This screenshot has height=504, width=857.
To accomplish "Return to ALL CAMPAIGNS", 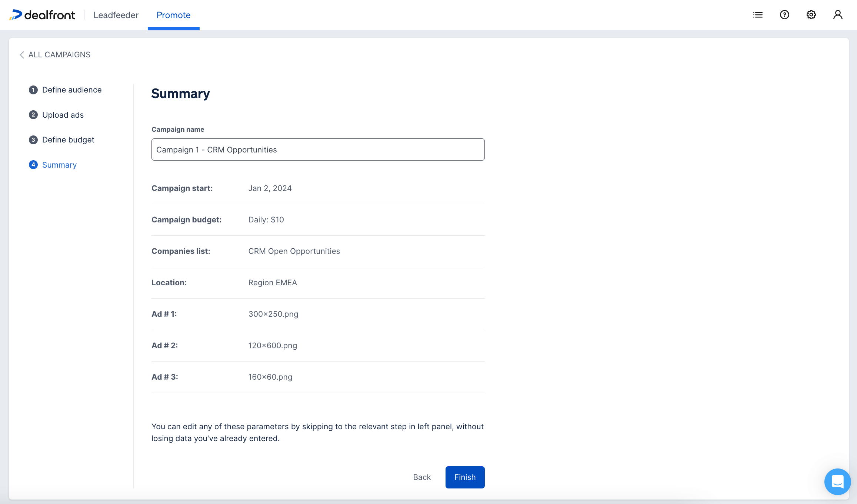I will pos(59,55).
